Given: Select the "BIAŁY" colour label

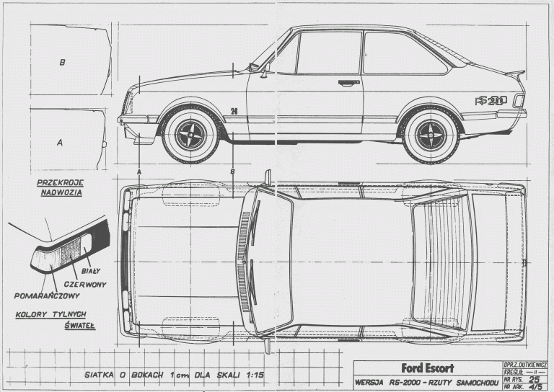Looking at the screenshot, I should click(91, 271).
